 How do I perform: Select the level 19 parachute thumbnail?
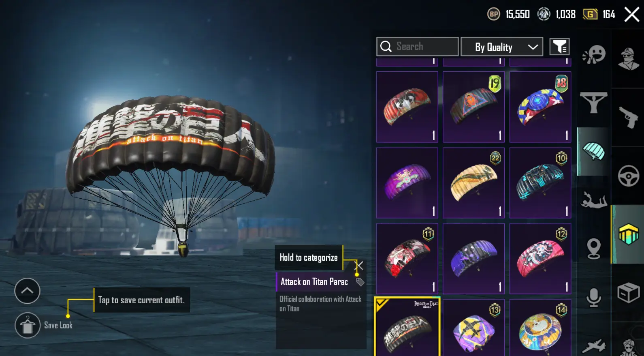(x=473, y=107)
